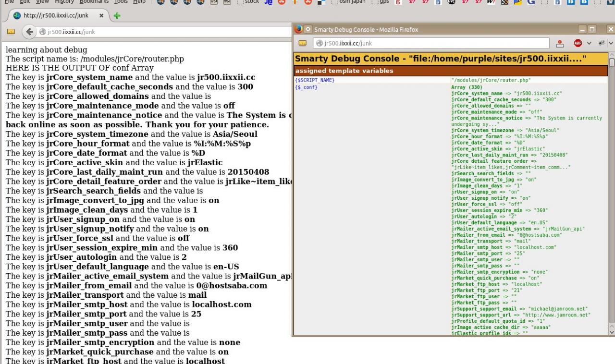
Task: Click the red stamp icon in popup toolbar
Action: click(560, 43)
